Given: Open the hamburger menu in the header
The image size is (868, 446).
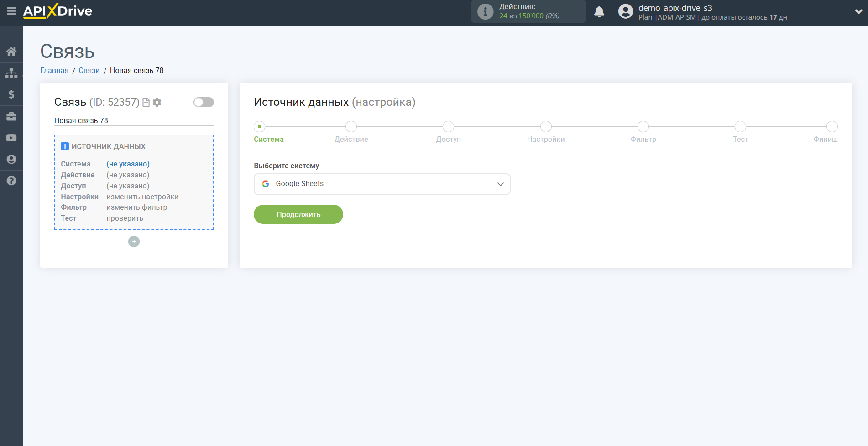Looking at the screenshot, I should [x=11, y=11].
